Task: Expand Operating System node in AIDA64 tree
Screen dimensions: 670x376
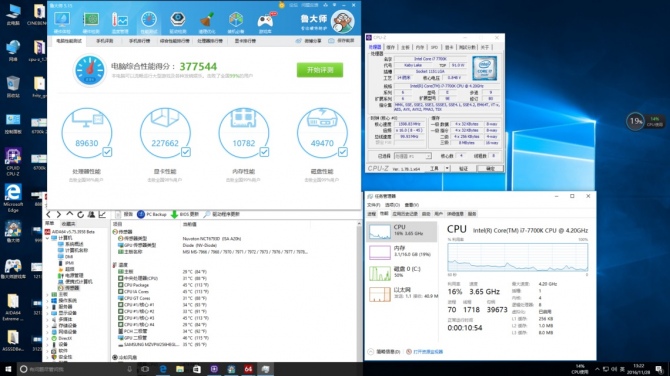Action: tap(48, 301)
